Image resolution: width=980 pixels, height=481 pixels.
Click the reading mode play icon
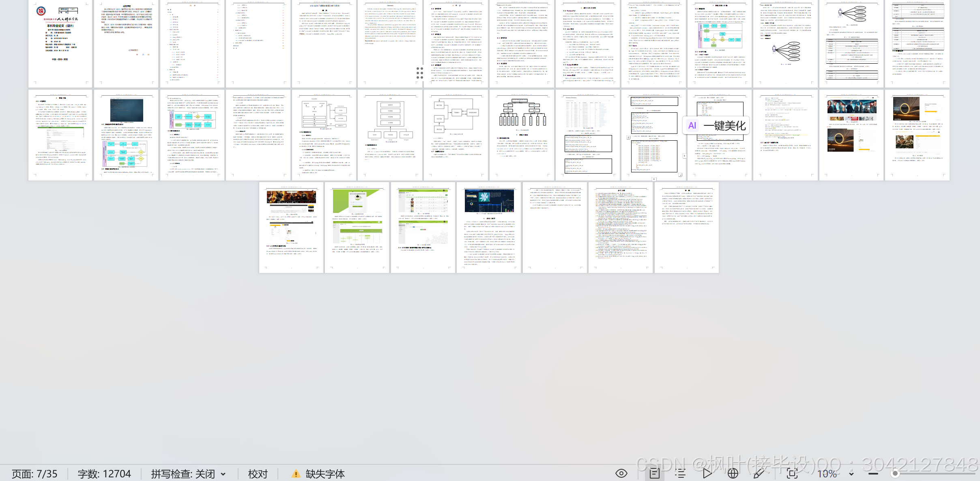(707, 473)
